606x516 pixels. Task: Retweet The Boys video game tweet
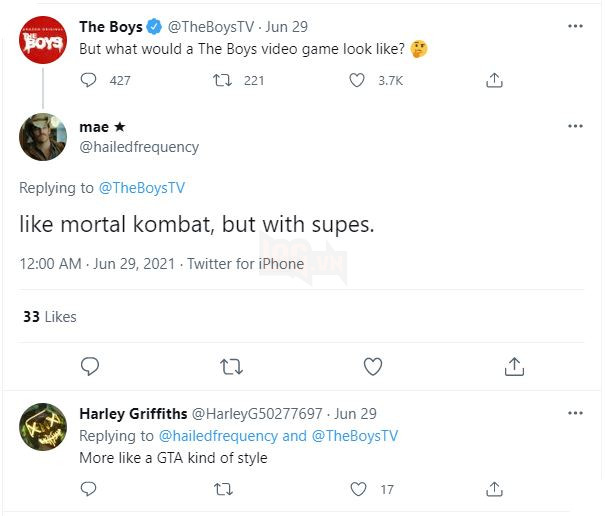coord(224,80)
